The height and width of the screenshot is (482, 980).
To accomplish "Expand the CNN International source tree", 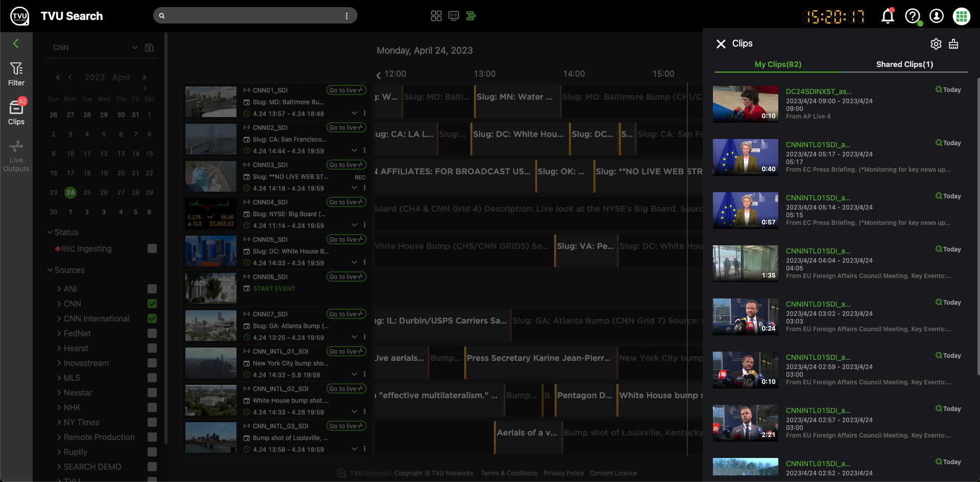I will 59,318.
